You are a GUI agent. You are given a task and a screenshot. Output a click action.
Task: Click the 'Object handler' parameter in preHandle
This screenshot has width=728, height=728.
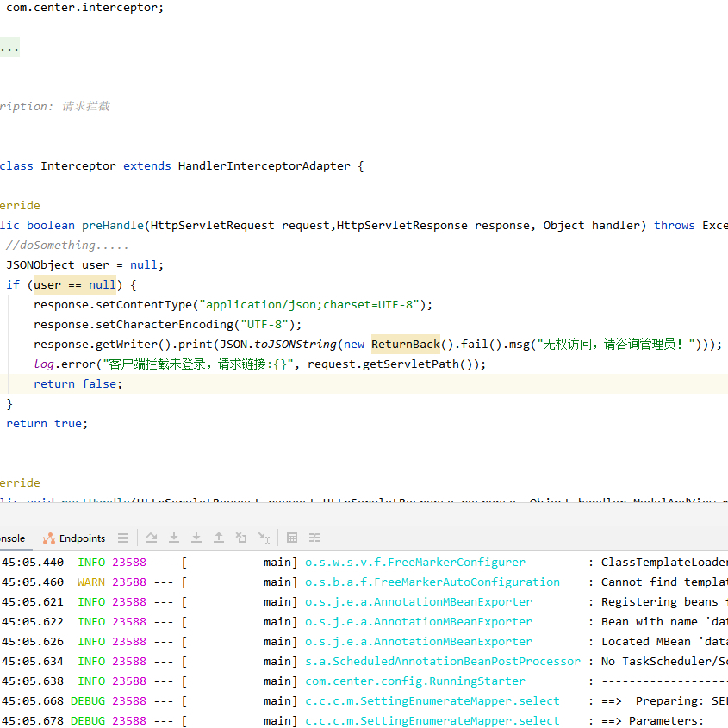coord(591,225)
